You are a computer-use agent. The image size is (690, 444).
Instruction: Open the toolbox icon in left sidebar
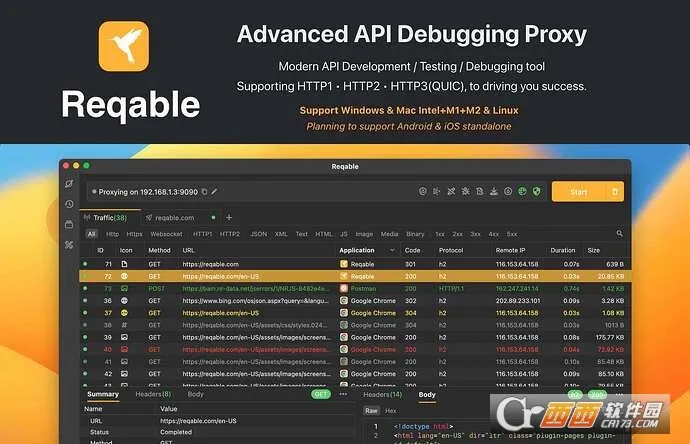pyautogui.click(x=69, y=224)
